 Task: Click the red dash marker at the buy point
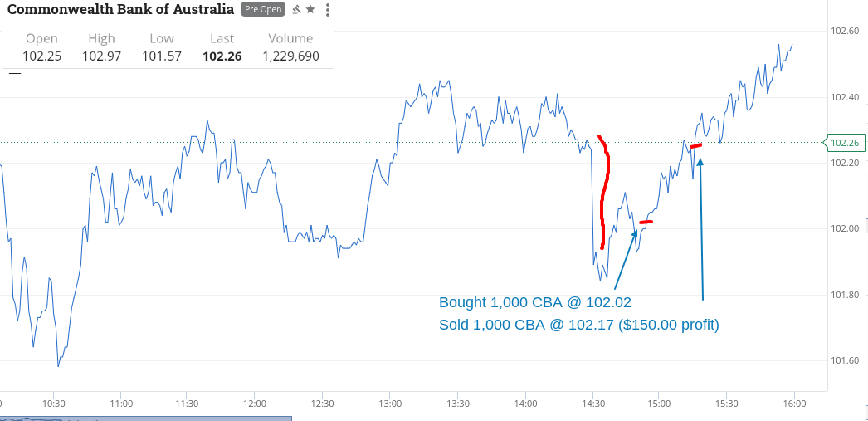(x=646, y=222)
